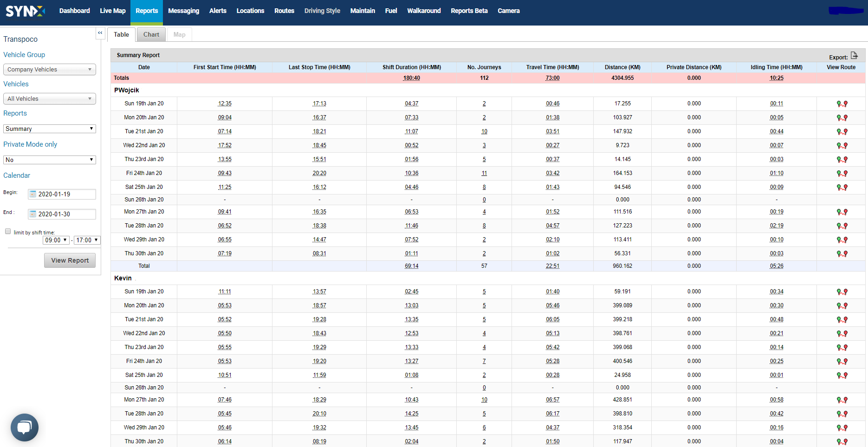Click the Begin date input field
This screenshot has height=447, width=868.
62,194
